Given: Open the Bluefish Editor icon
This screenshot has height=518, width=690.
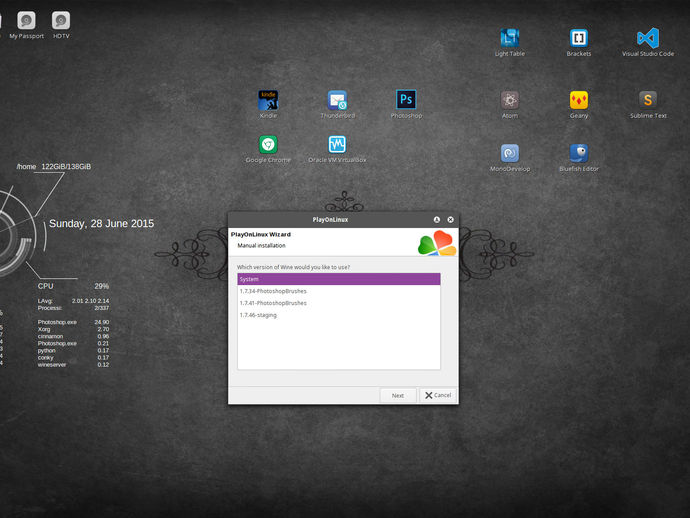Looking at the screenshot, I should [x=579, y=153].
